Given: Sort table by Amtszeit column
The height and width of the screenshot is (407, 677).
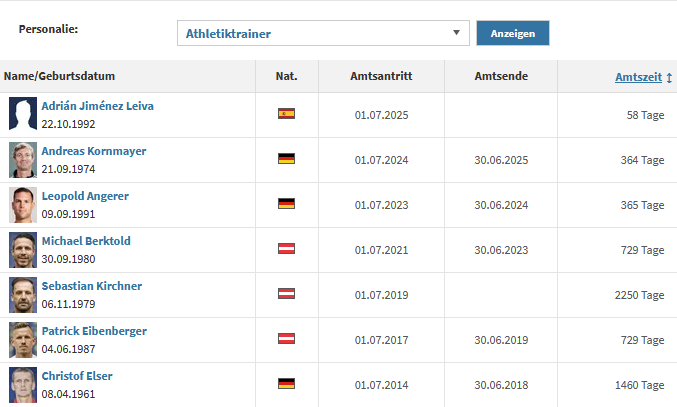Looking at the screenshot, I should [637, 76].
